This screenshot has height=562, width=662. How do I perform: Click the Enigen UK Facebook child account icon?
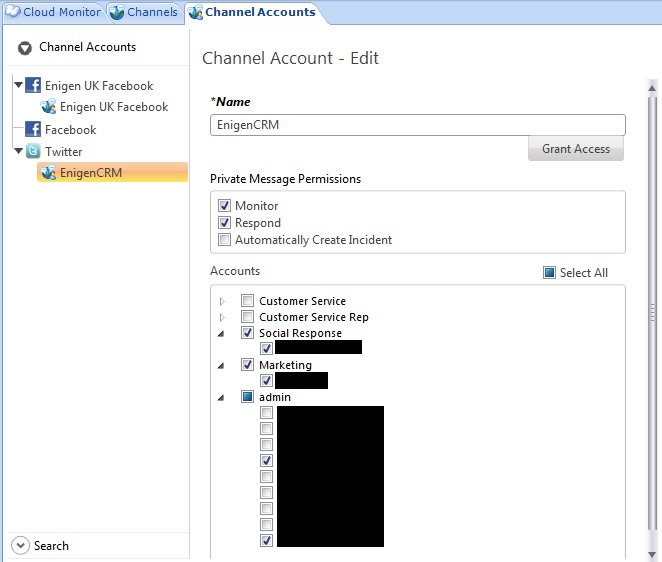coord(48,107)
